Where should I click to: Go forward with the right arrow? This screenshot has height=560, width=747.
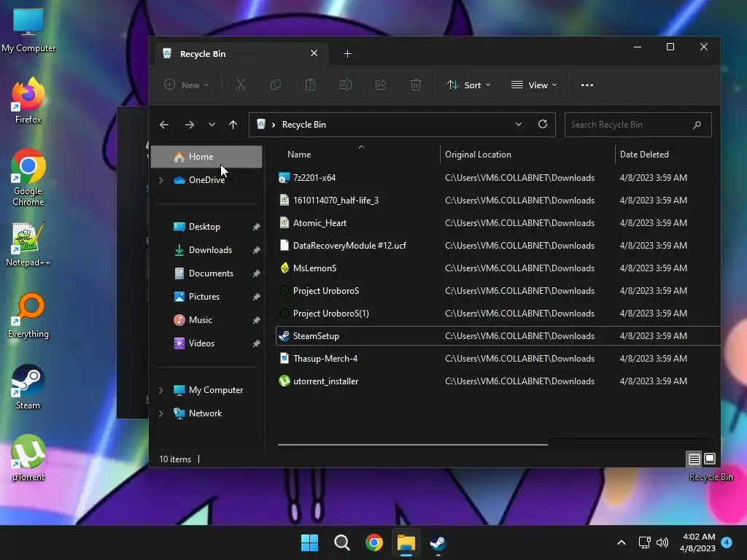coord(189,124)
